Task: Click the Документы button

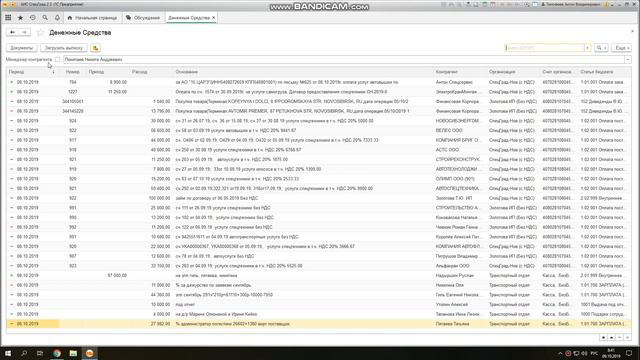Action: pos(22,48)
